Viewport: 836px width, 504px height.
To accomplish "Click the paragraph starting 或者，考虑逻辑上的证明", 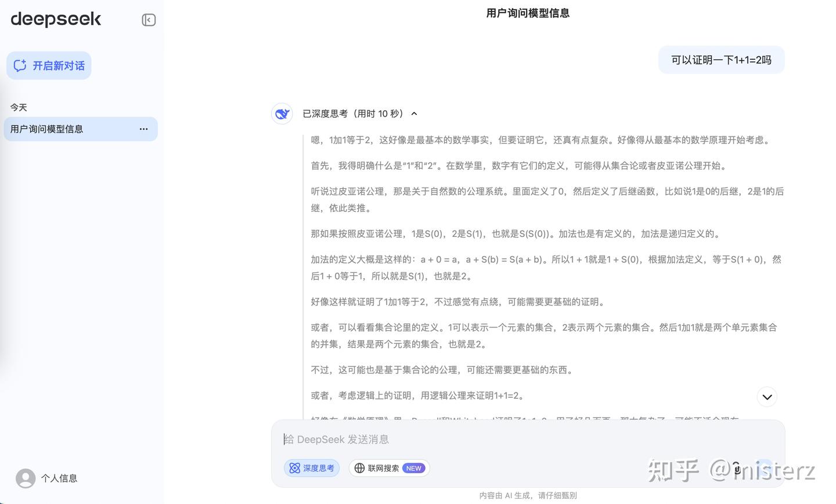I will pos(419,395).
